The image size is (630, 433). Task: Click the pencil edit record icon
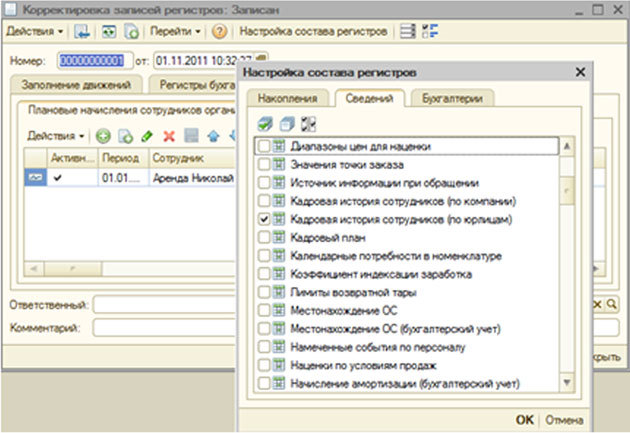coord(146,135)
